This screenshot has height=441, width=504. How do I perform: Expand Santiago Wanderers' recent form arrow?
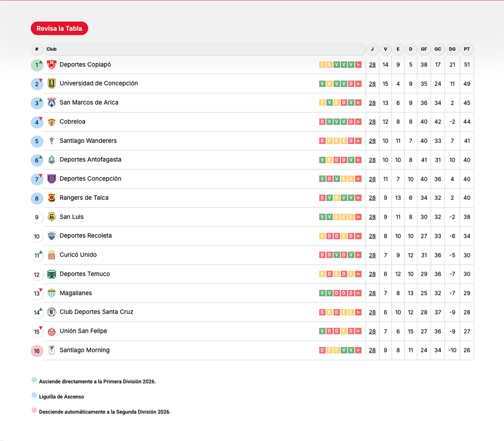click(x=358, y=141)
